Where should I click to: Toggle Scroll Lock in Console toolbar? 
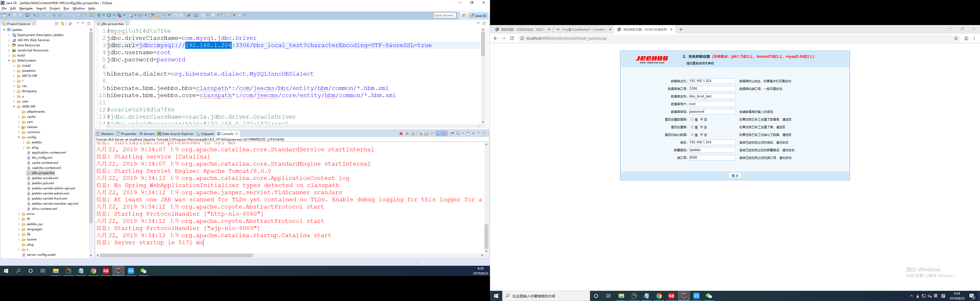point(426,134)
